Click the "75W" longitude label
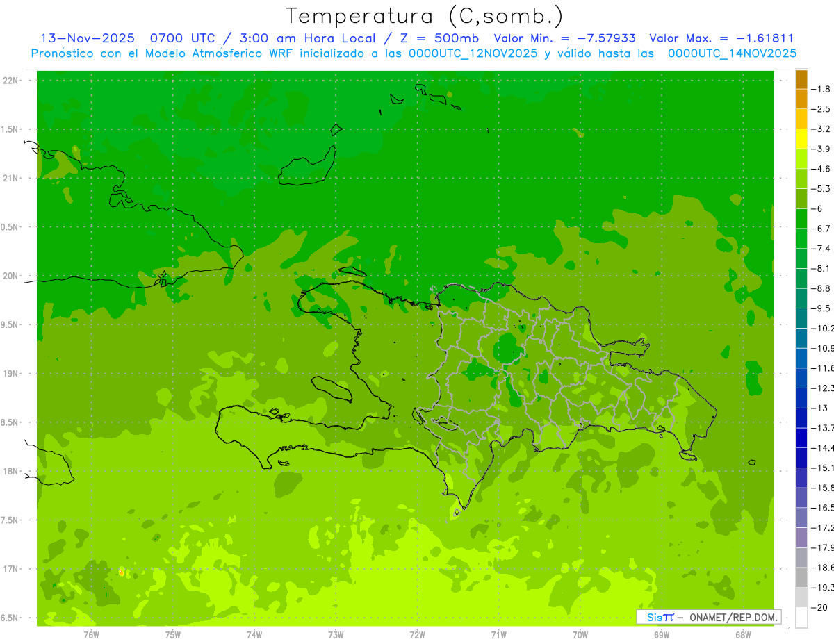 click(x=173, y=634)
